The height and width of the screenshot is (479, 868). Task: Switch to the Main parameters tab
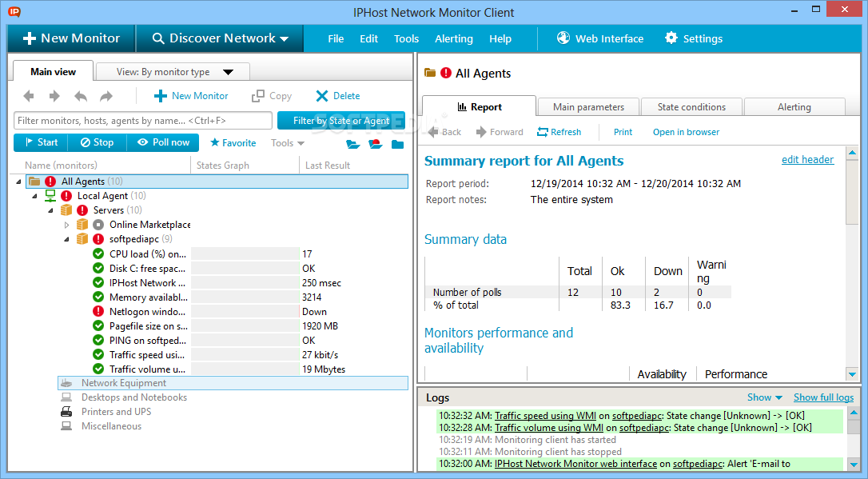click(x=588, y=107)
